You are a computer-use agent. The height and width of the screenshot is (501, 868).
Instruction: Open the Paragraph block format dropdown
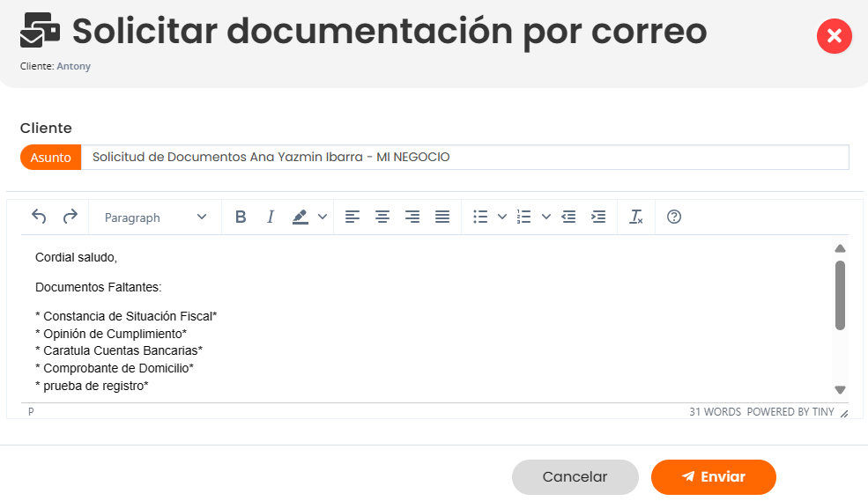(155, 217)
